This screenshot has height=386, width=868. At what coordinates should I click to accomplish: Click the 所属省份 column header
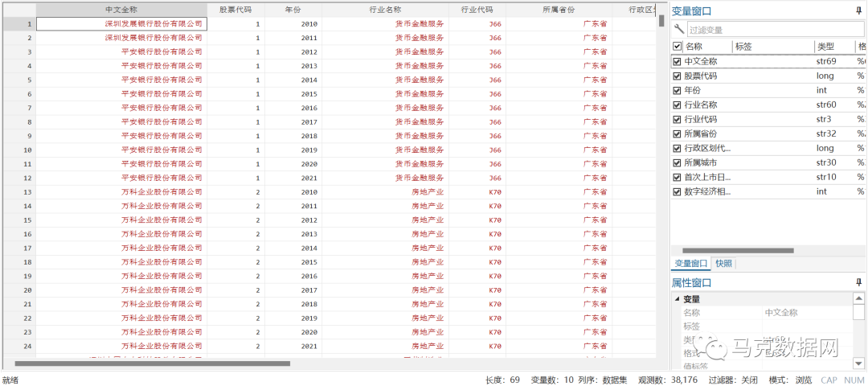(559, 10)
